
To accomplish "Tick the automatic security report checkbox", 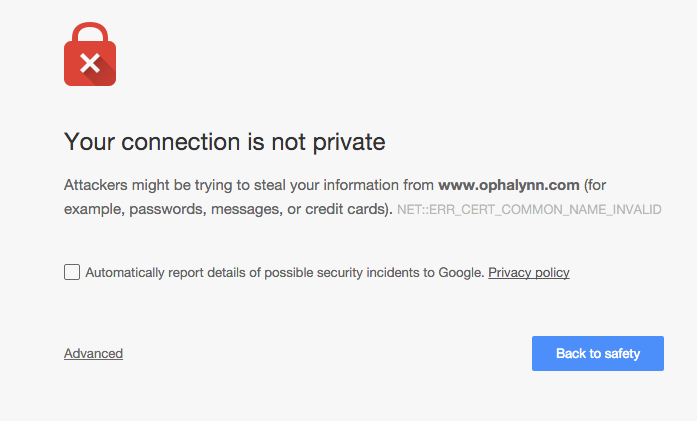I will pyautogui.click(x=72, y=272).
